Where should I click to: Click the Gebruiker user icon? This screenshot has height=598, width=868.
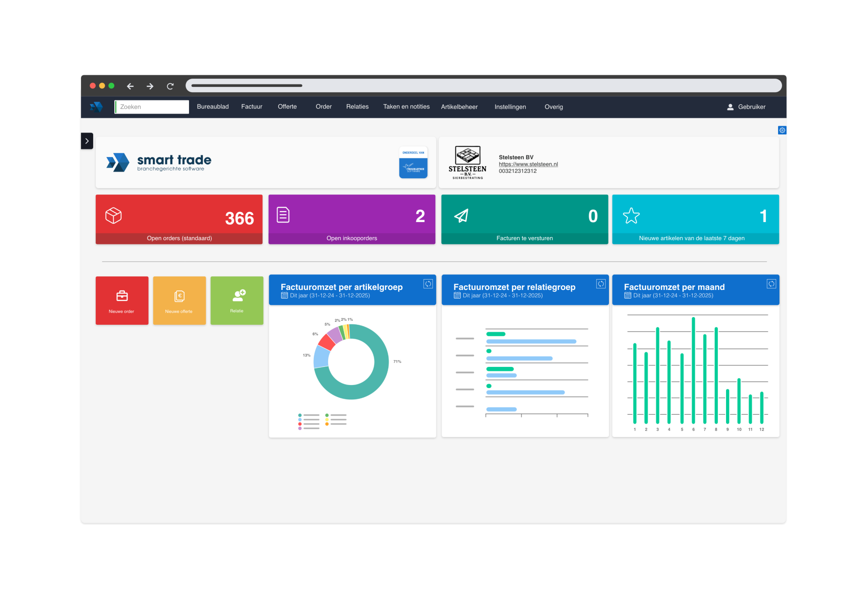730,107
